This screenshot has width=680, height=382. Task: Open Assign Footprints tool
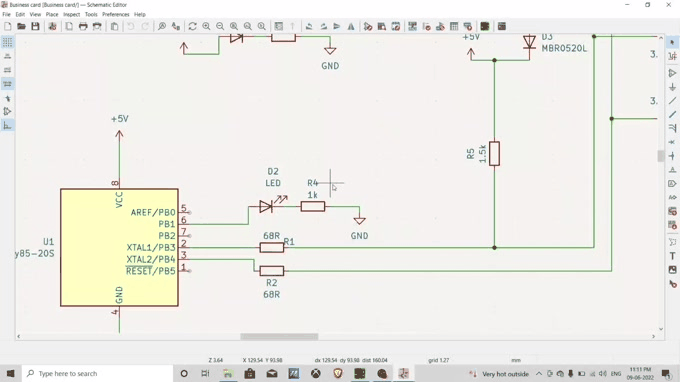(x=440, y=26)
